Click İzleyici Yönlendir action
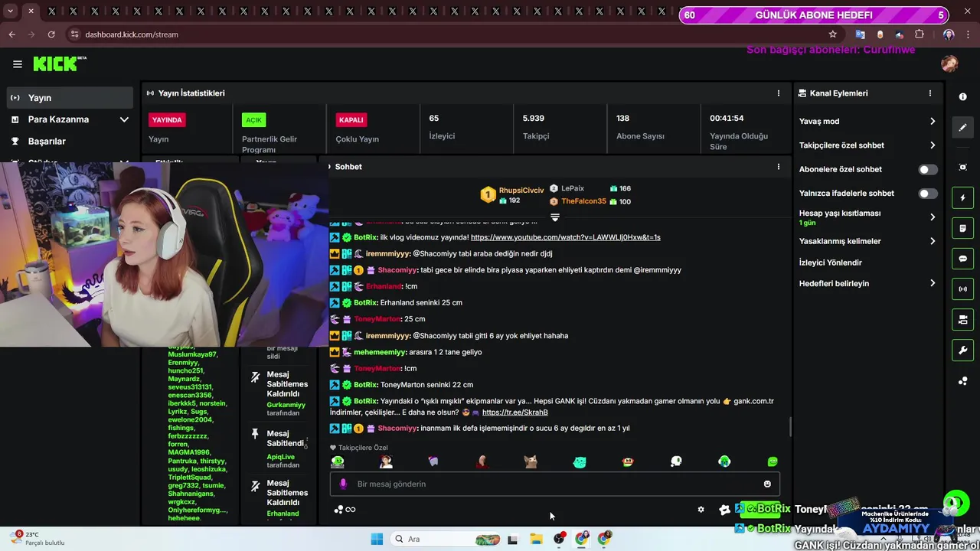This screenshot has width=980, height=551. (x=831, y=262)
